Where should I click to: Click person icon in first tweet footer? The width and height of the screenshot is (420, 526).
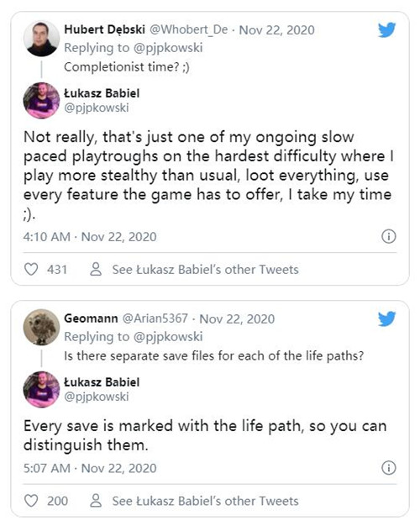click(x=96, y=269)
